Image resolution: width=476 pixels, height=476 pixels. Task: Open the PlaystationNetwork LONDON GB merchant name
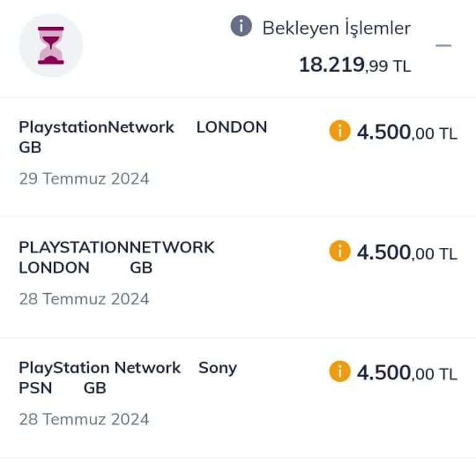pos(143,136)
